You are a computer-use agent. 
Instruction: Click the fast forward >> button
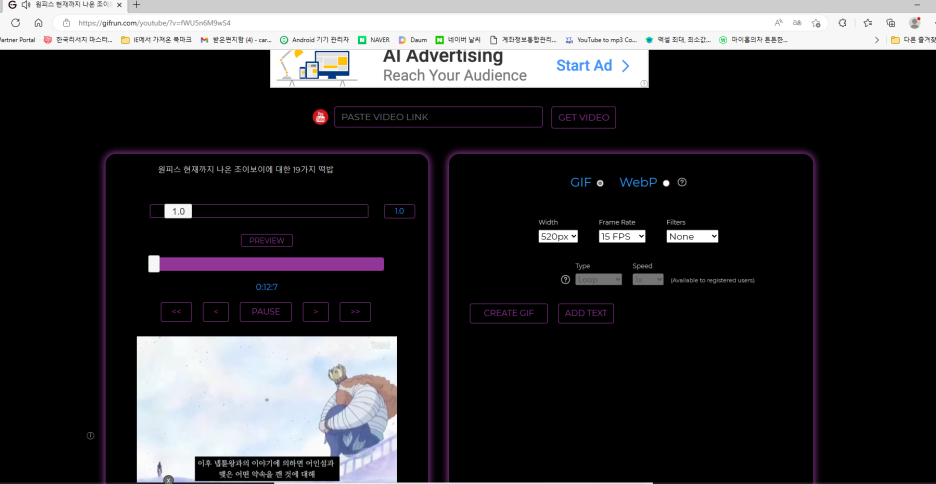[355, 312]
